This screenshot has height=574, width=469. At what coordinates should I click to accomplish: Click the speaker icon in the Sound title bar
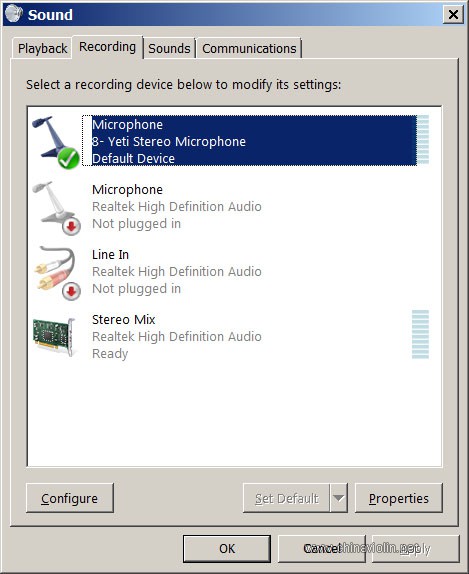[x=14, y=14]
